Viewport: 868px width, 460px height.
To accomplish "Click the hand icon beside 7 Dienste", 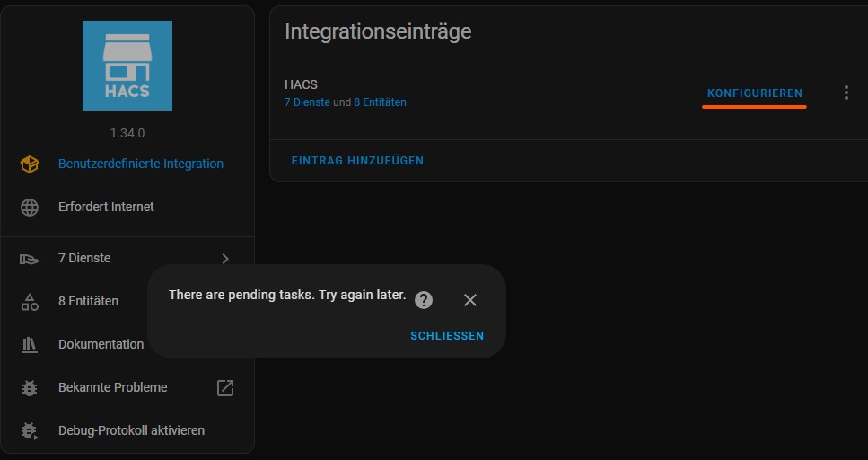I will (x=30, y=259).
